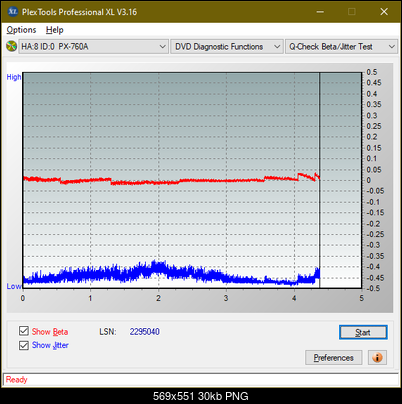Open the Preferences button
The image size is (402, 404).
click(x=334, y=358)
